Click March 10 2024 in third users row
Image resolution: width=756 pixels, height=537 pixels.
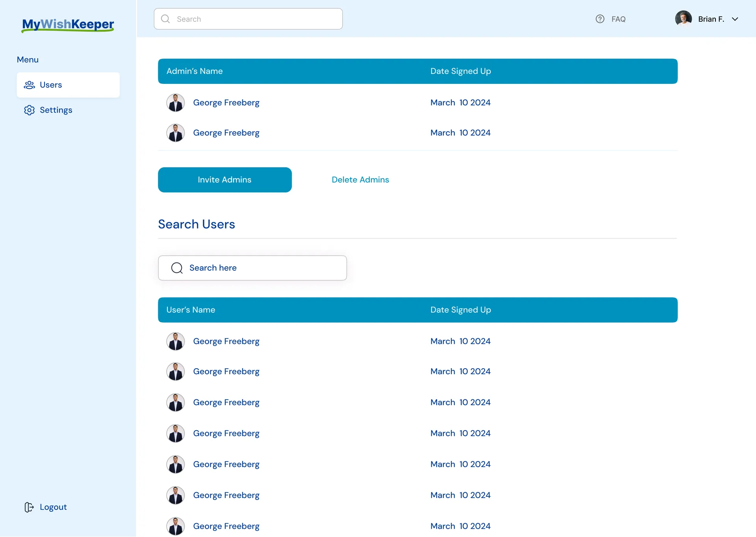click(x=460, y=402)
